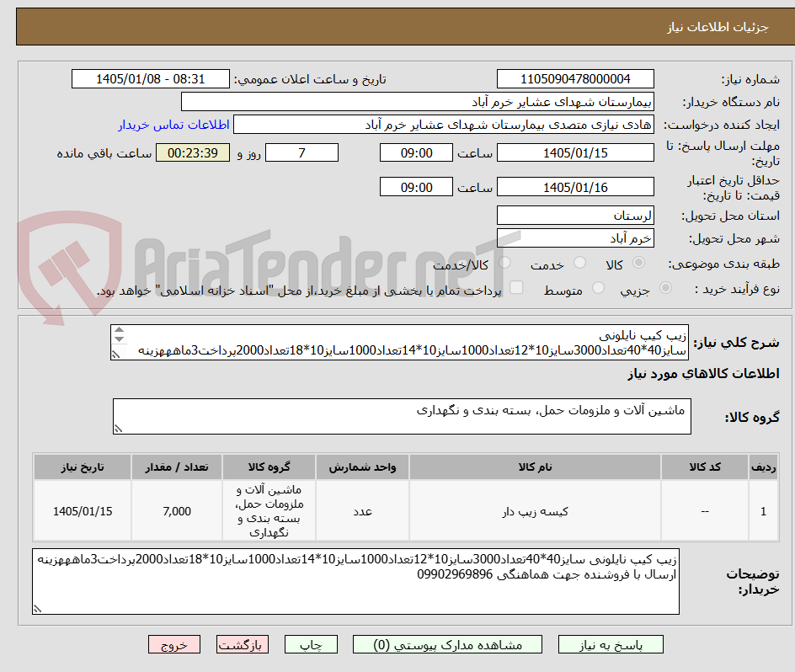
Task: Click the گروه کالا text area
Action: [x=402, y=416]
